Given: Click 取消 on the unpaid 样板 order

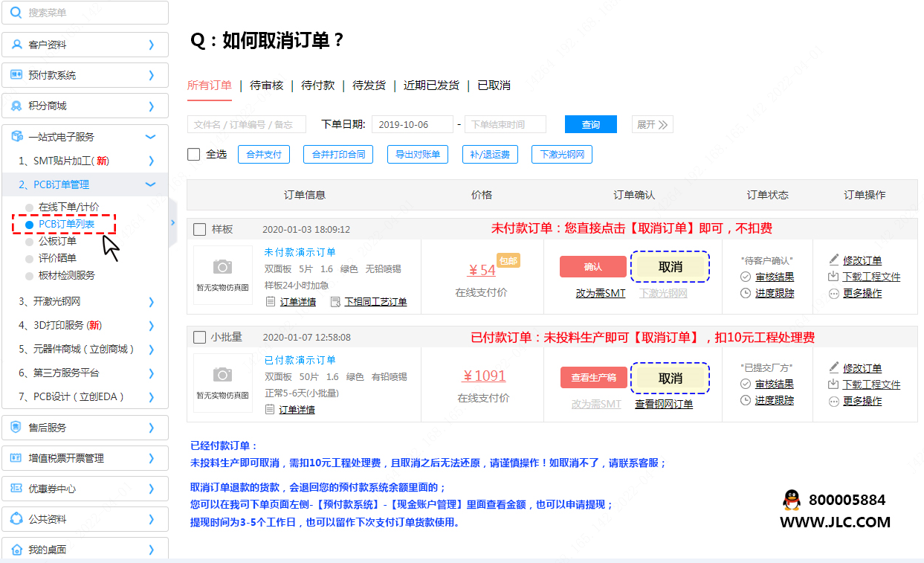Looking at the screenshot, I should coord(670,267).
